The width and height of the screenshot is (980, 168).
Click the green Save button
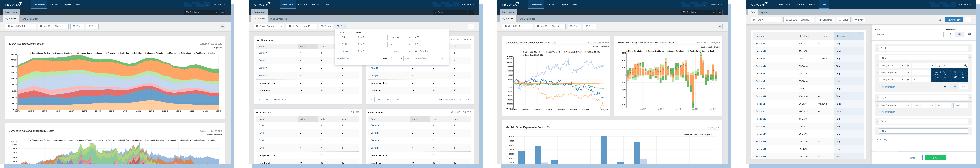pyautogui.click(x=935, y=158)
